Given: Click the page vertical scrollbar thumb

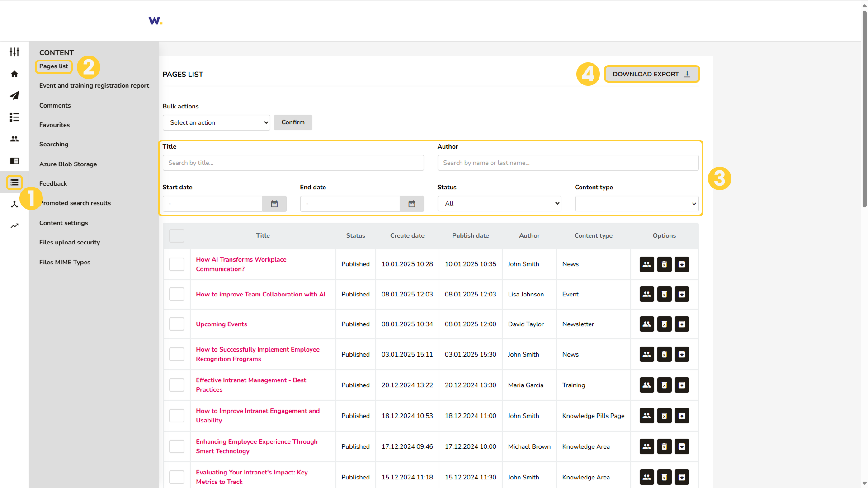Looking at the screenshot, I should click(x=864, y=108).
